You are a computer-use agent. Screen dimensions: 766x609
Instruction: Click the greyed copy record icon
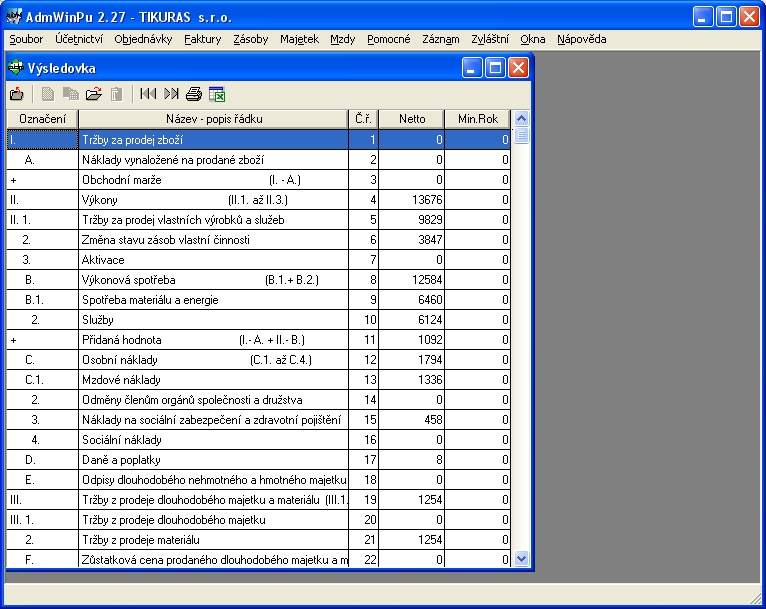click(71, 94)
